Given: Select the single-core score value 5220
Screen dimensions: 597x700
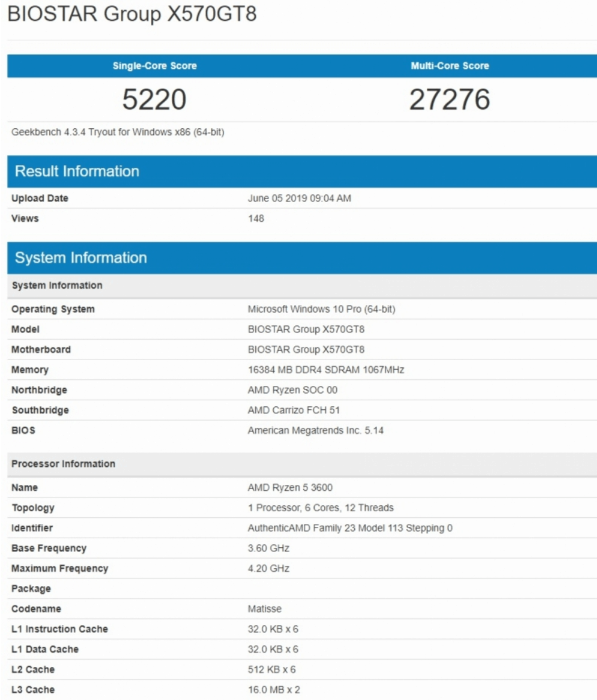Looking at the screenshot, I should [155, 99].
